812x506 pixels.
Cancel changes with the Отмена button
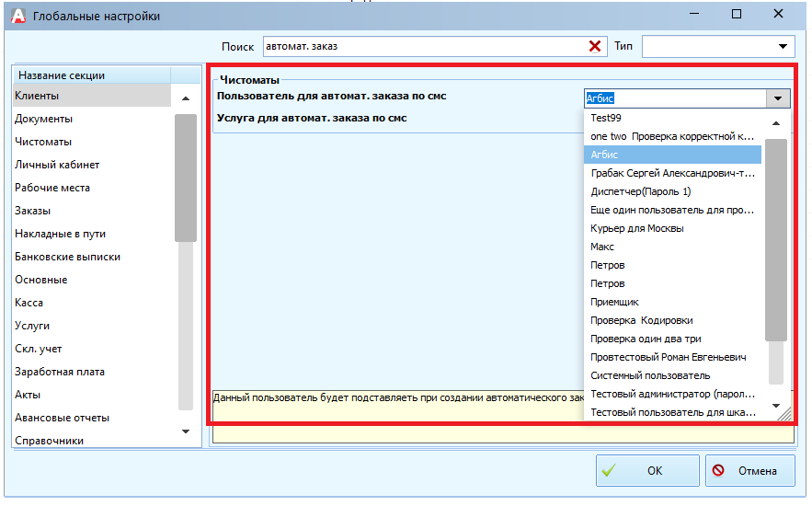click(x=749, y=470)
